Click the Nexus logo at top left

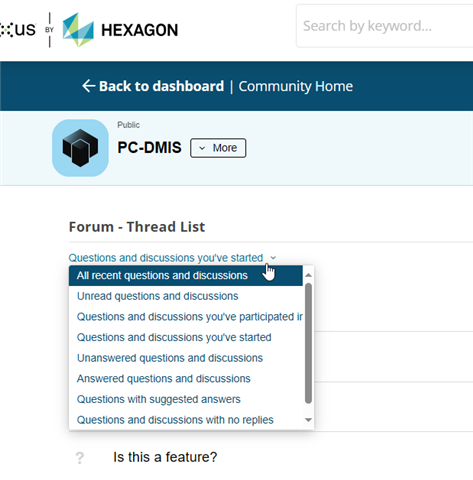(x=18, y=30)
